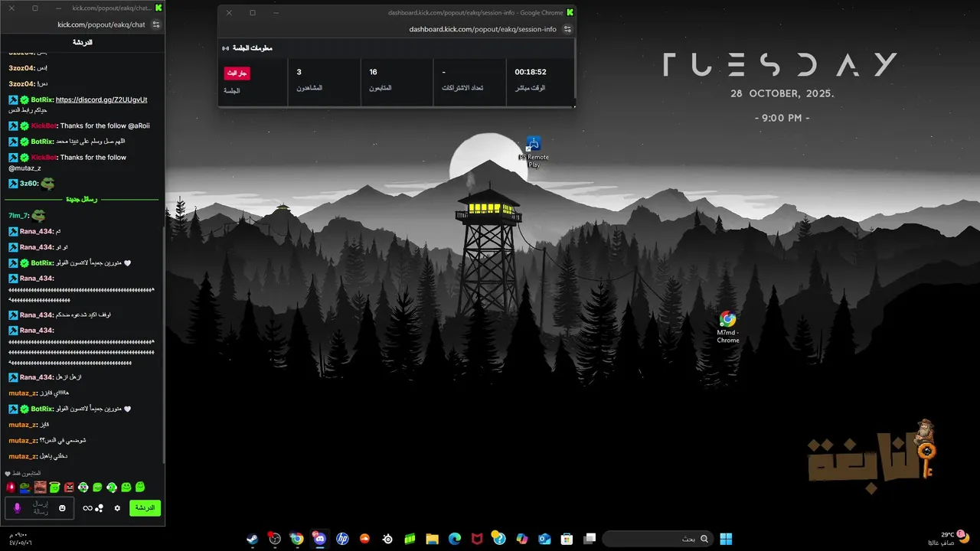
Task: Click KickBot name in aRoii follow message
Action: (44, 126)
